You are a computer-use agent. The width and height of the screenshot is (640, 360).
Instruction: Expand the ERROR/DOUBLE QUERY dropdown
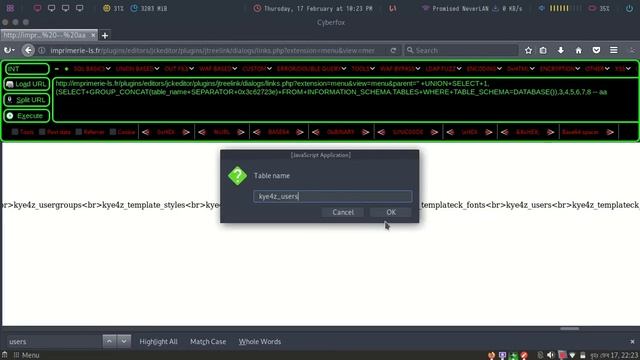click(311, 69)
